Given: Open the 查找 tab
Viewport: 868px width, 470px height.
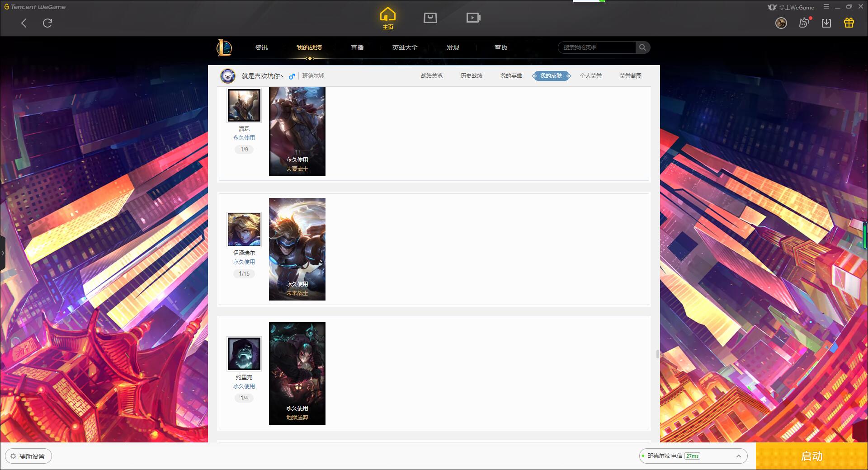Looking at the screenshot, I should tap(501, 47).
